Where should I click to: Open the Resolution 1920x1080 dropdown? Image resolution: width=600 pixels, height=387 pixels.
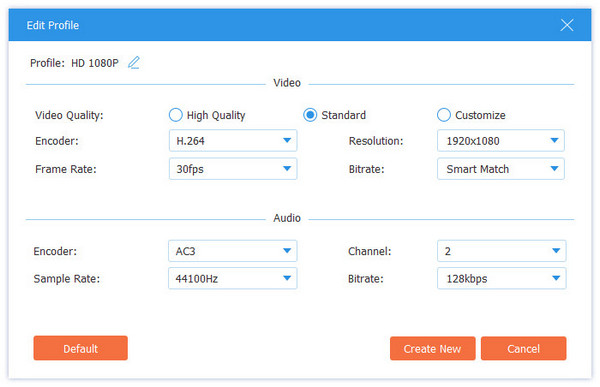[x=501, y=141]
